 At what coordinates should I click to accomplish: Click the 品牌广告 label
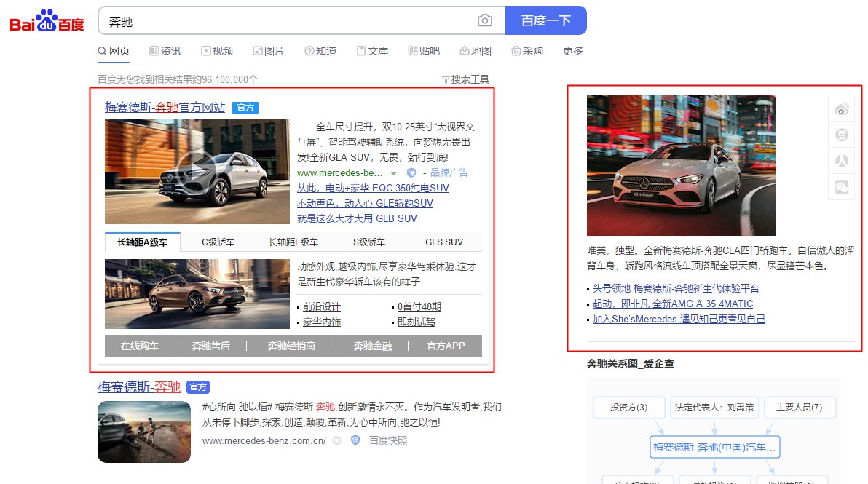pos(449,173)
